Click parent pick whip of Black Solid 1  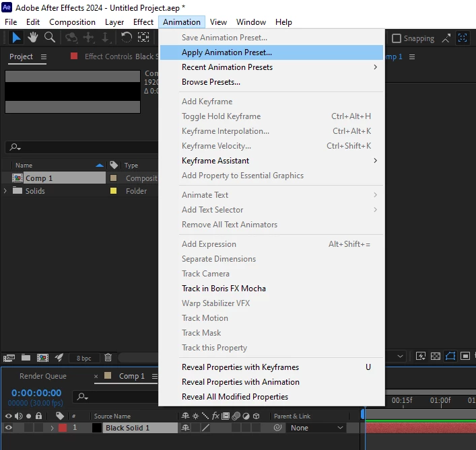(277, 428)
